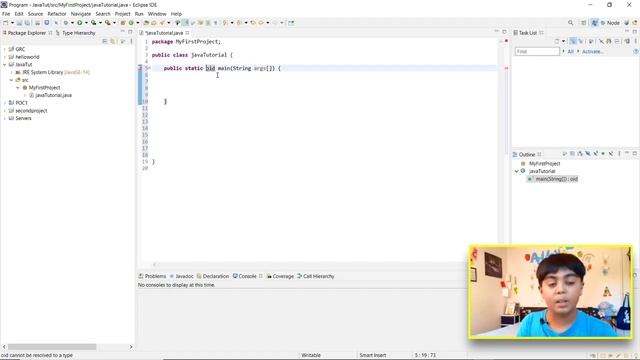Open the File menu
Screen dimensions: 640x360
[x=6, y=14]
